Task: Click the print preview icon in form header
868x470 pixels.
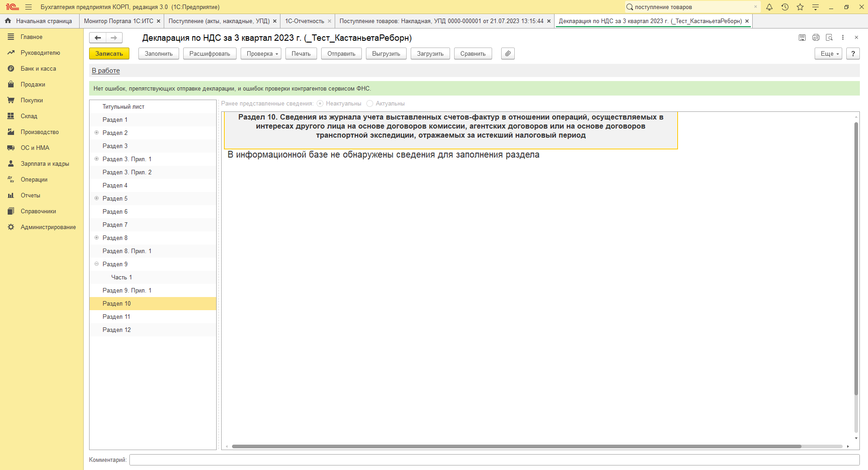Action: coord(829,38)
